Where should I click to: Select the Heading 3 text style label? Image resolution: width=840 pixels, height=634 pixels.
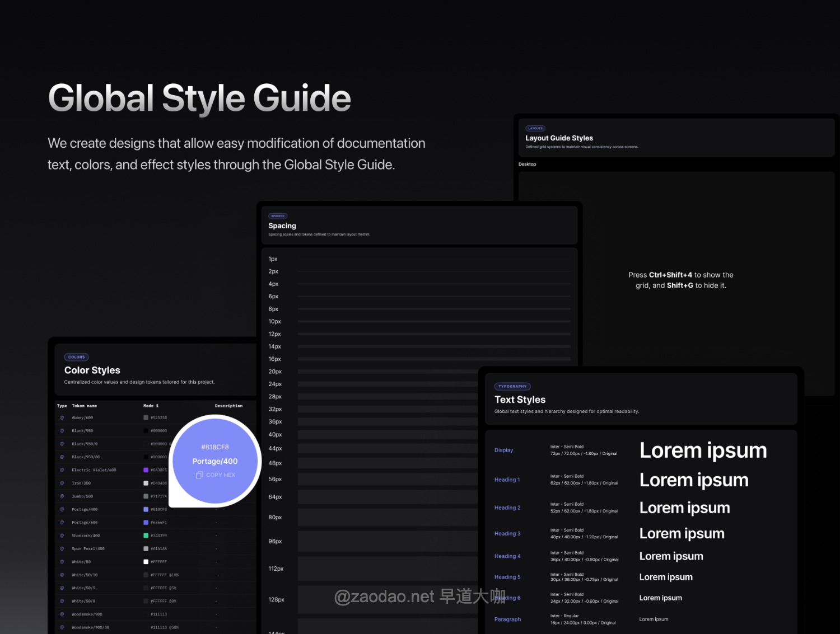coord(507,534)
